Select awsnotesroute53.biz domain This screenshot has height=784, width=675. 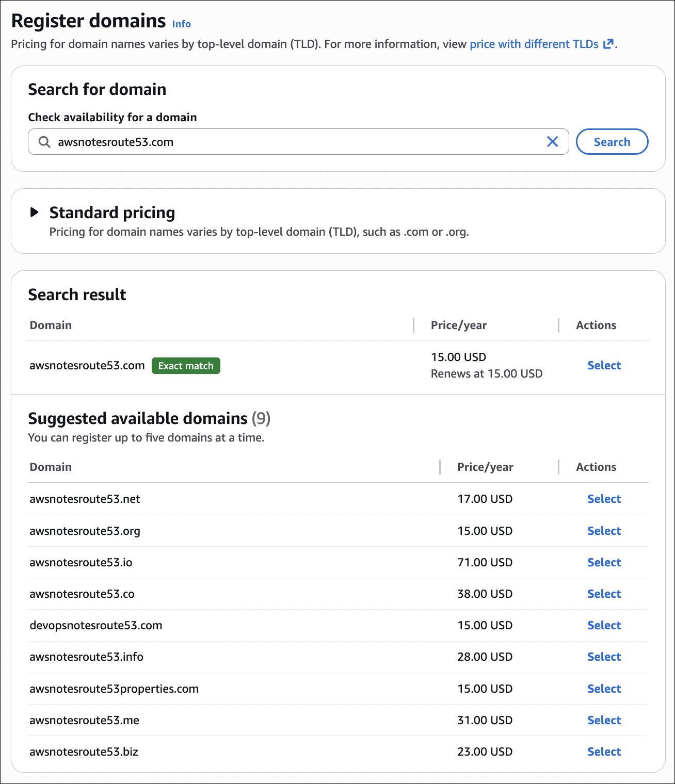[x=604, y=752]
